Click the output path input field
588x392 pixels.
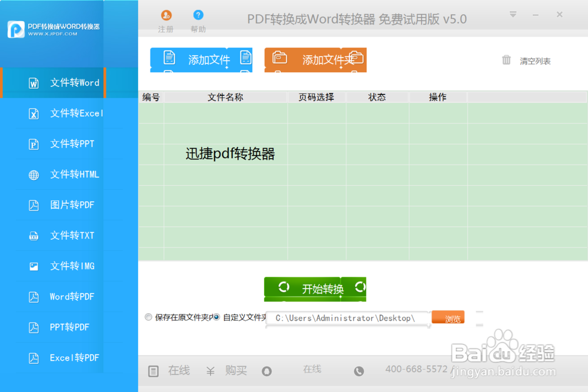click(347, 318)
